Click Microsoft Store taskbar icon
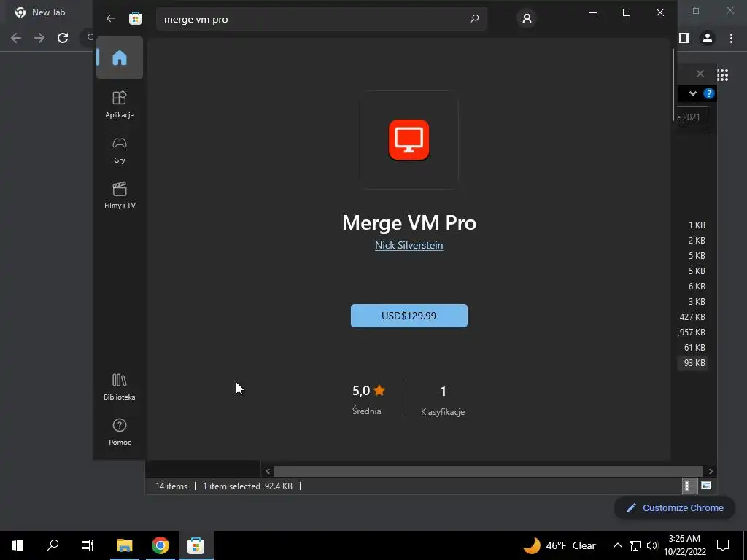Screen dimensions: 747x560 pyautogui.click(x=196, y=545)
